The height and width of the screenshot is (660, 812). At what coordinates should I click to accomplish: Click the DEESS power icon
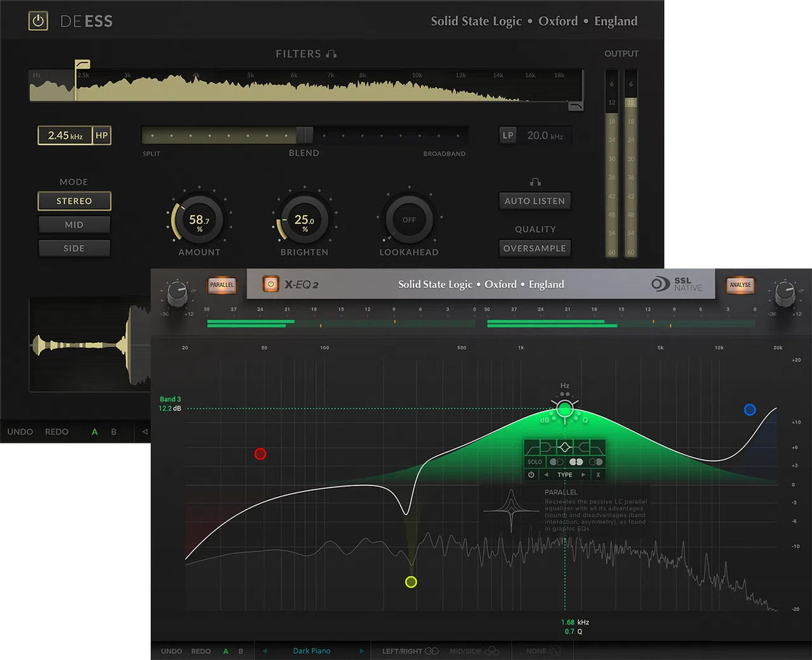(x=39, y=20)
